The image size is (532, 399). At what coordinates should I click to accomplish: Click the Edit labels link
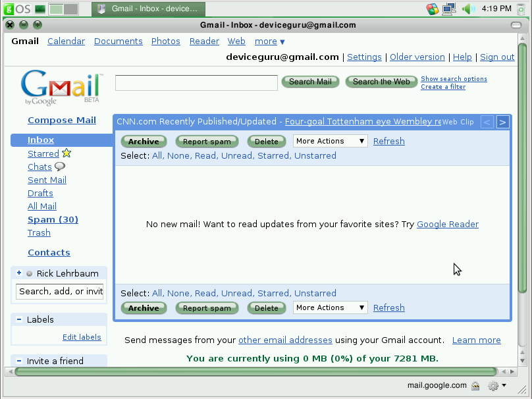click(x=82, y=337)
